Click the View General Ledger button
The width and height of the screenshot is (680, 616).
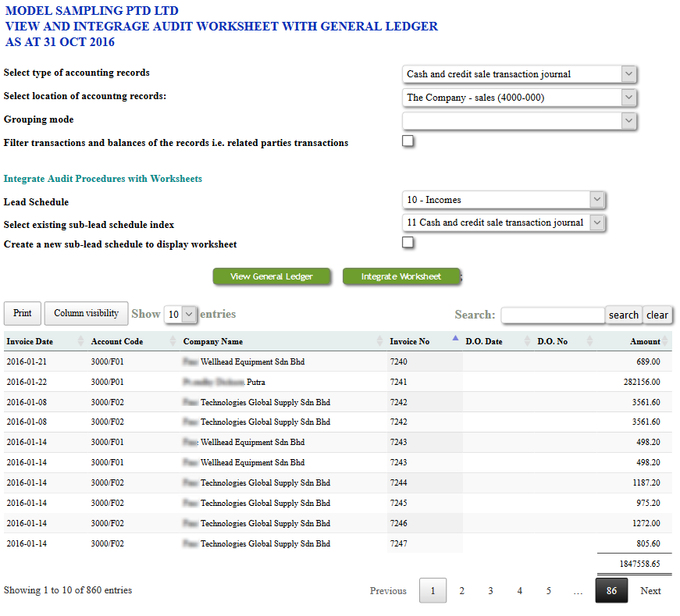272,276
